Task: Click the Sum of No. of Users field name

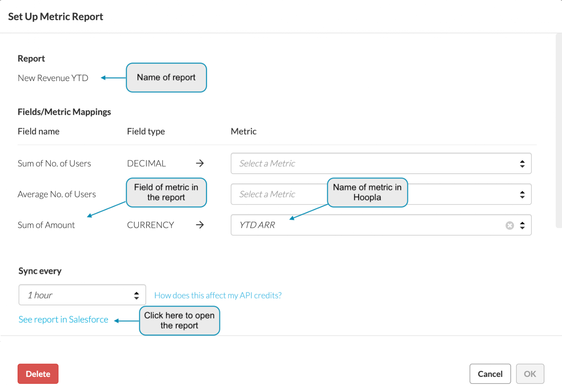Action: [x=54, y=164]
